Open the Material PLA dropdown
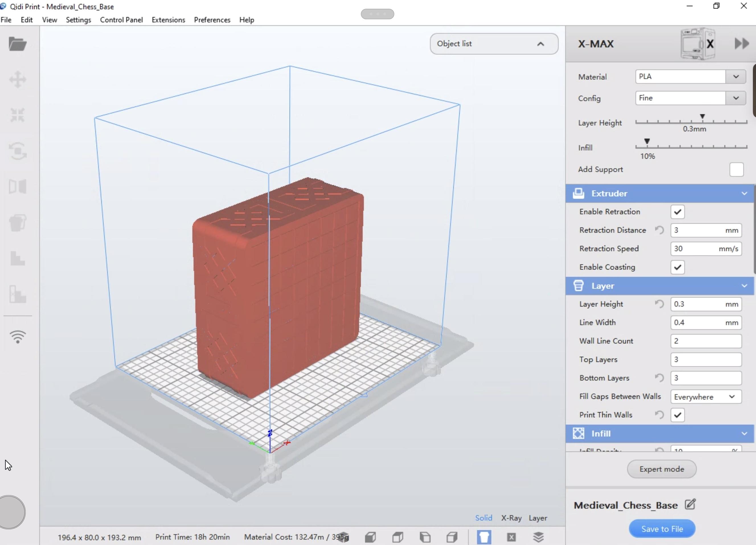 pos(736,77)
